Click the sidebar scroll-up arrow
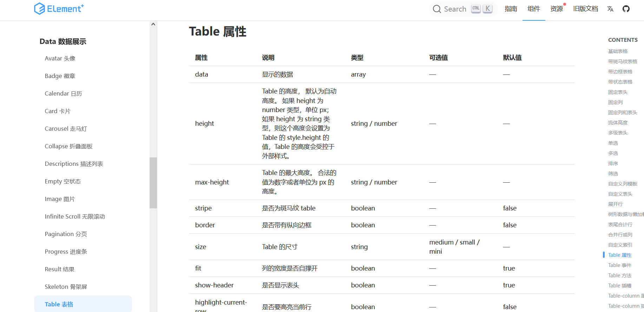 (153, 24)
